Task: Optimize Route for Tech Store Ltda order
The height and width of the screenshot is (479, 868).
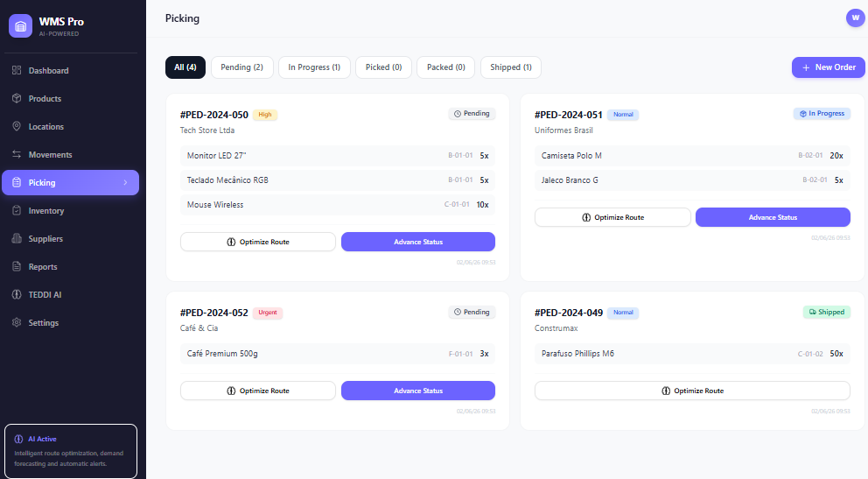Action: 258,242
